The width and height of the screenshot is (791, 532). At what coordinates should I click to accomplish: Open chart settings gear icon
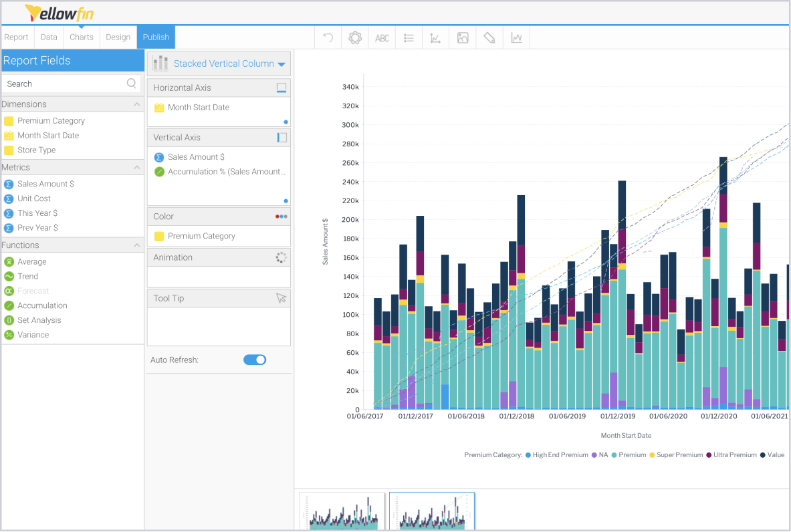pyautogui.click(x=355, y=38)
